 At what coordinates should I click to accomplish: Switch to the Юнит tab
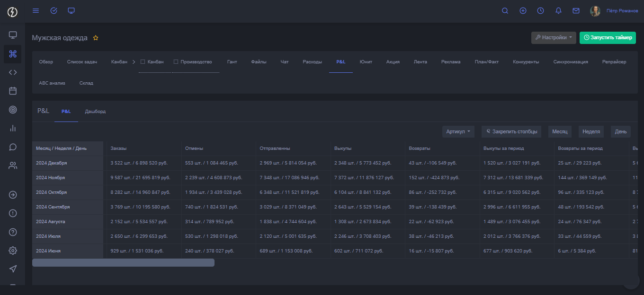(x=366, y=62)
